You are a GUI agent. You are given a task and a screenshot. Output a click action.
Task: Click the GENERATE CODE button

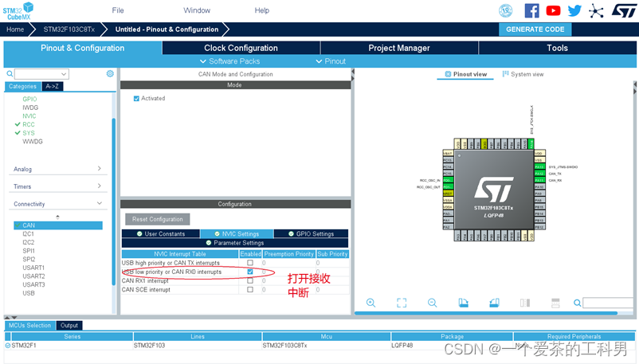(535, 29)
